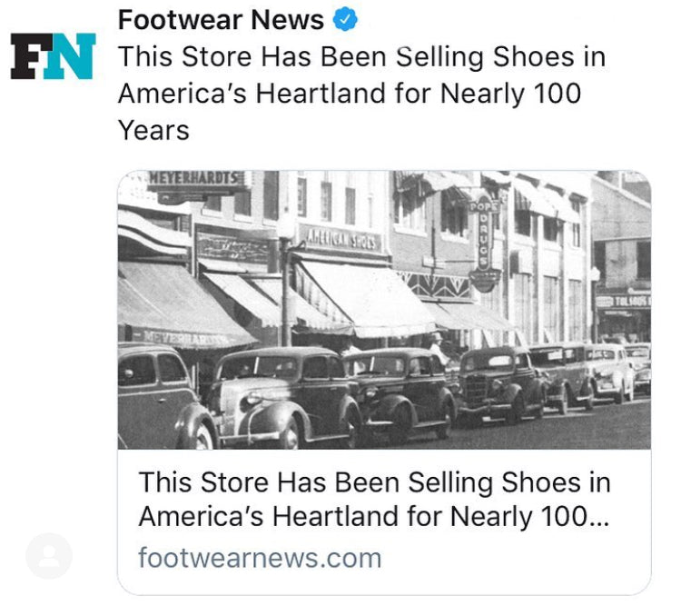The width and height of the screenshot is (681, 616).
Task: Click the word "Years" ending the tweet
Action: [153, 130]
